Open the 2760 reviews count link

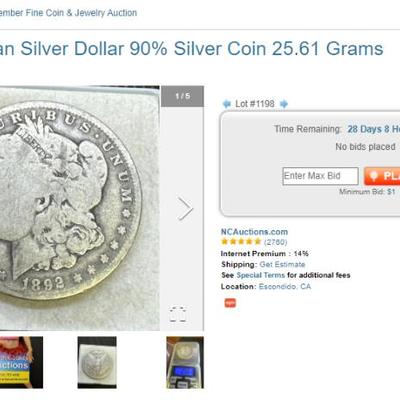pos(276,242)
